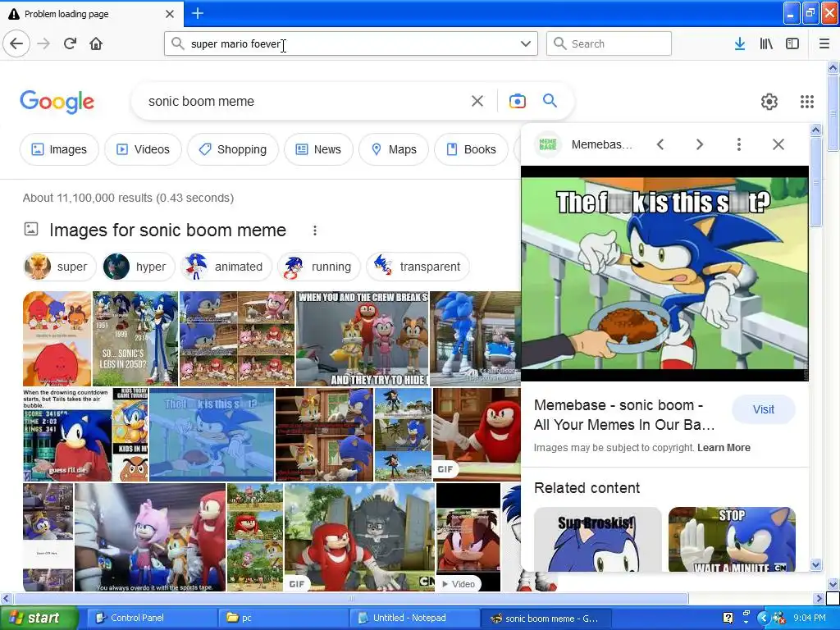This screenshot has height=630, width=840.
Task: Filter images by the animated chip
Action: pos(226,267)
